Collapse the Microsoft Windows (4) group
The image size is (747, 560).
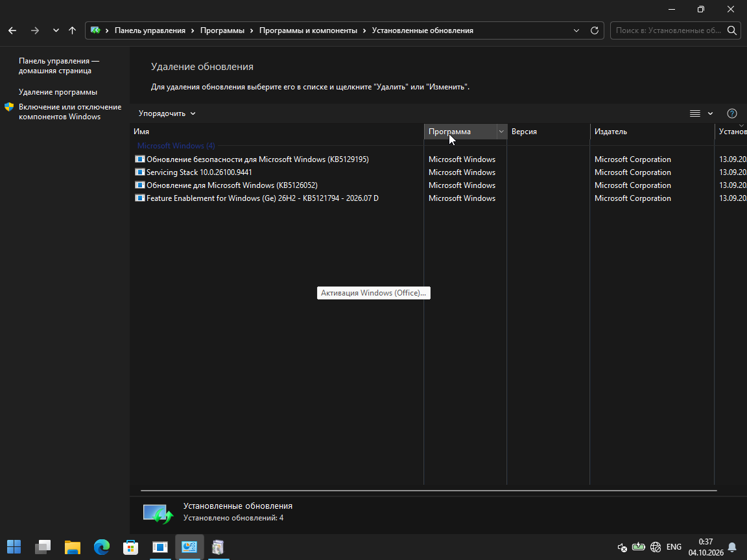coord(176,146)
